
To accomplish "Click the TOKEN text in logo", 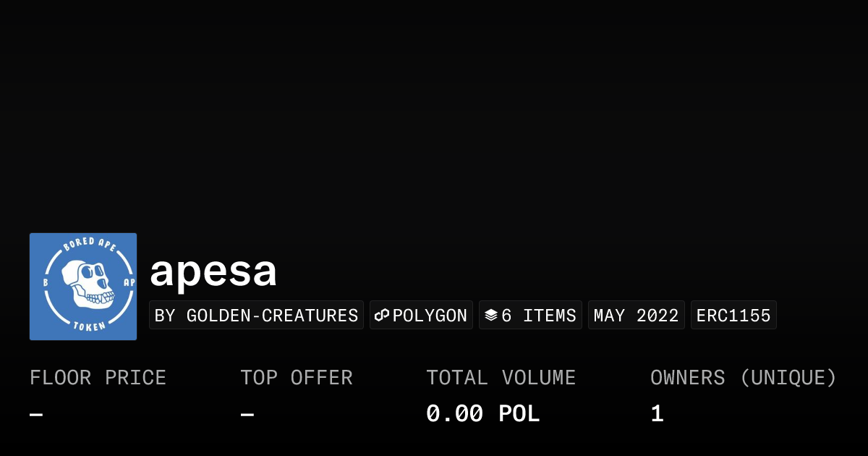I will [90, 324].
